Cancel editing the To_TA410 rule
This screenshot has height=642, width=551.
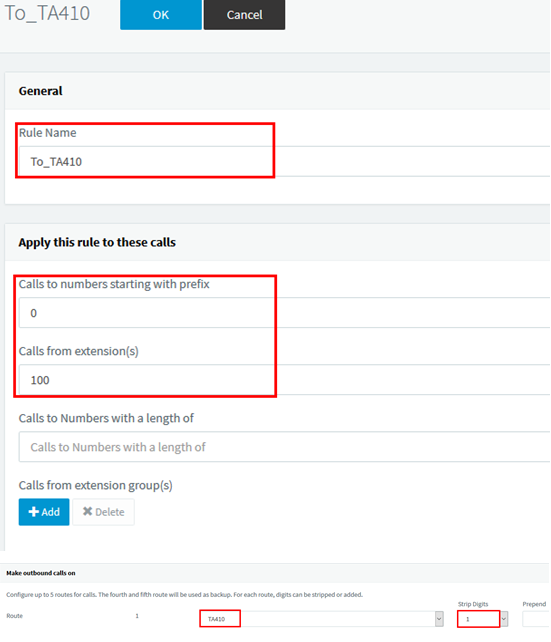244,15
